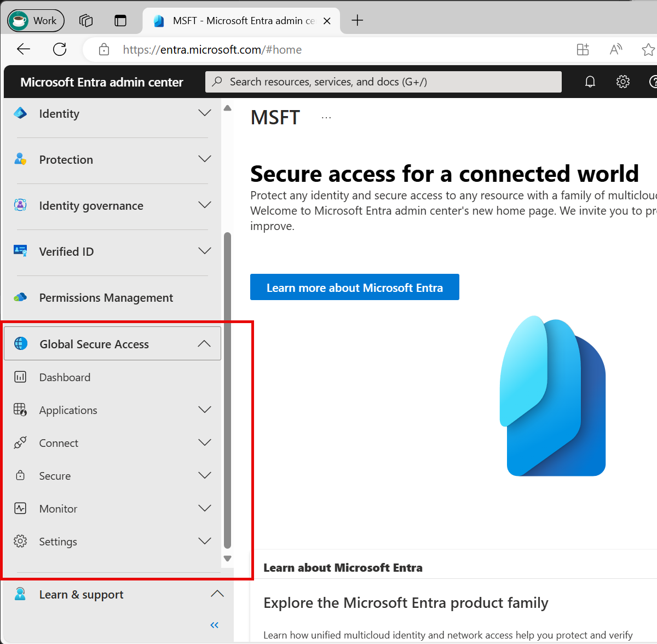Click the sidebar scrollbar down arrow

point(228,559)
